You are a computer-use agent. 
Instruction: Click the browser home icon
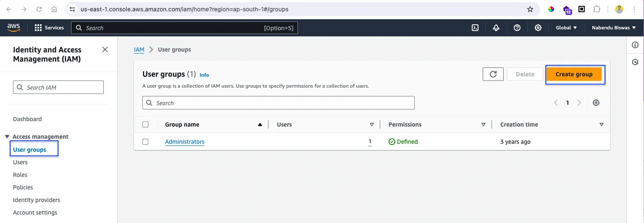pyautogui.click(x=54, y=9)
